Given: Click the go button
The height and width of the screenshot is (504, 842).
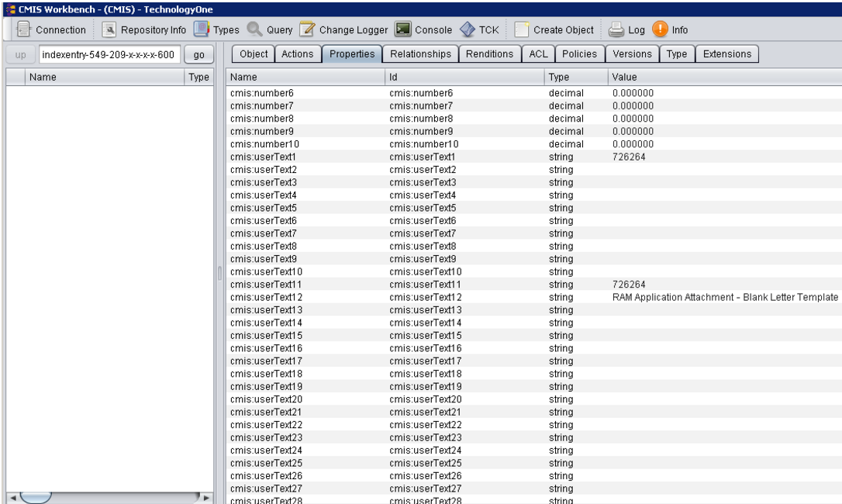Looking at the screenshot, I should tap(198, 54).
